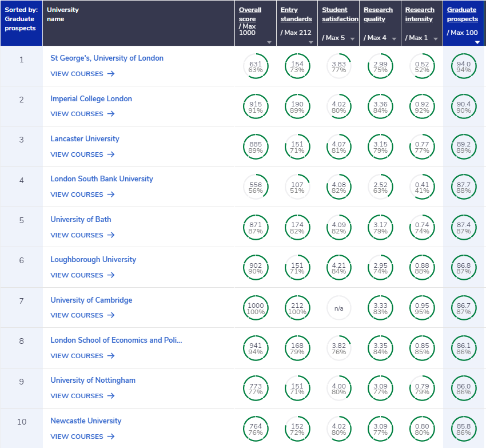Click the Student satisfaction sort arrow
486x448 pixels.
point(352,39)
